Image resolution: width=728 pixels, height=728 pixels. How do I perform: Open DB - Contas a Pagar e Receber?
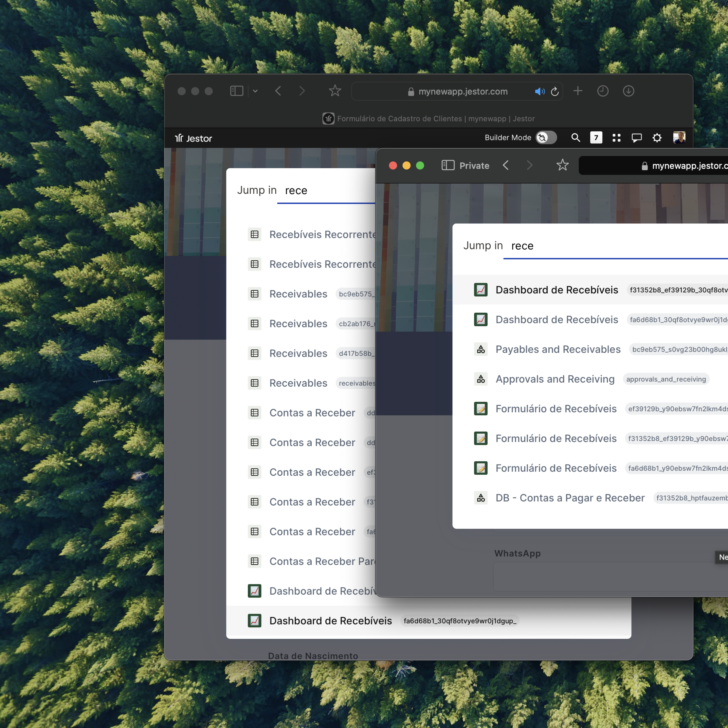point(570,498)
